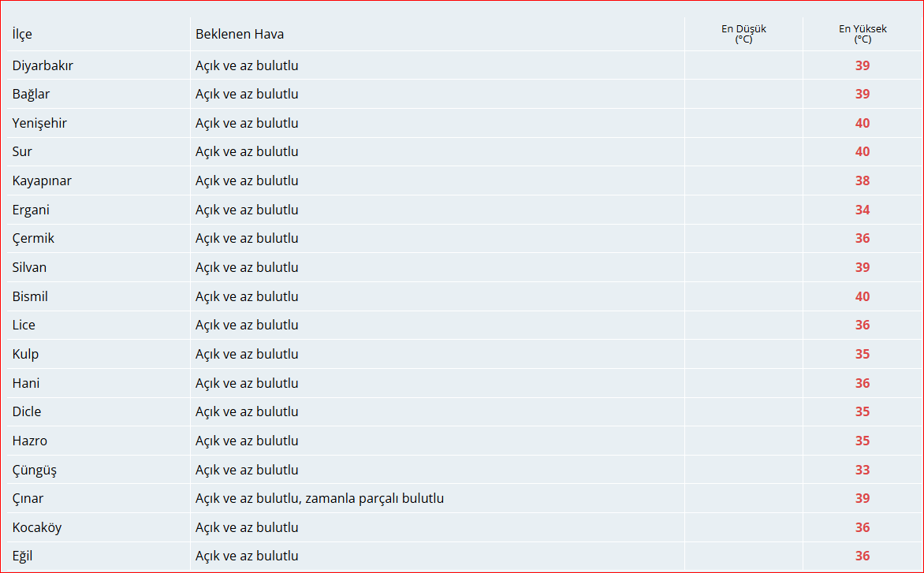Click the Eğil district name

tap(22, 556)
